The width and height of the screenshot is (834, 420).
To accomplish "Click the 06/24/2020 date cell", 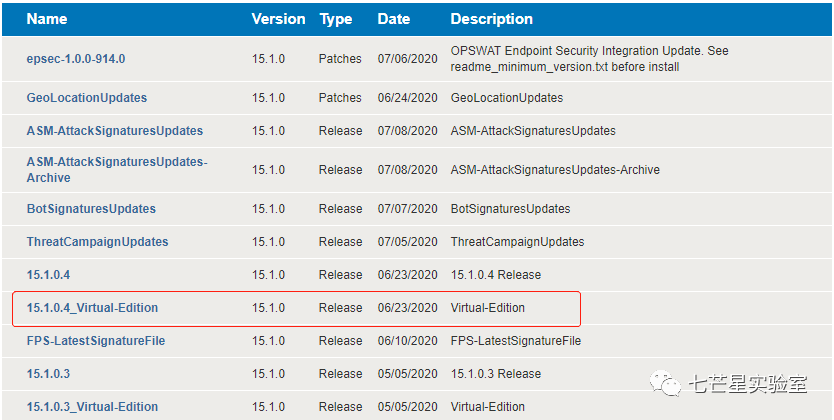I will pos(407,98).
